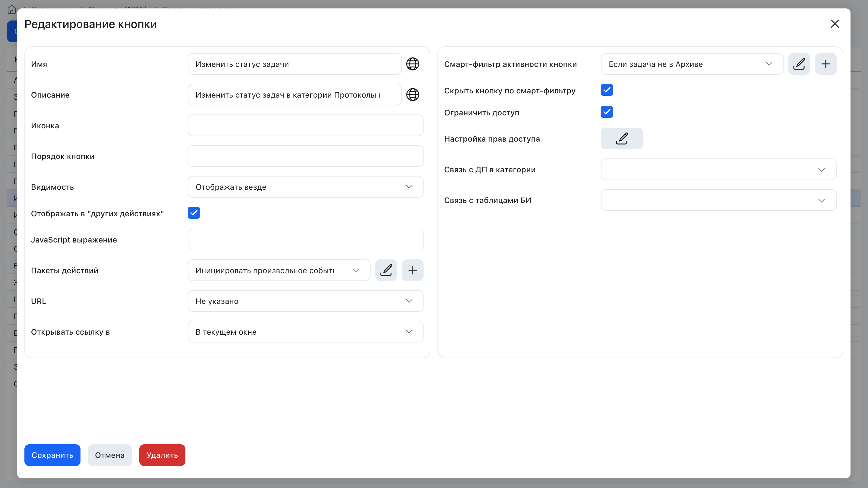Open Настройка прав доступа editor
Screen dimensions: 868x488
click(622, 139)
